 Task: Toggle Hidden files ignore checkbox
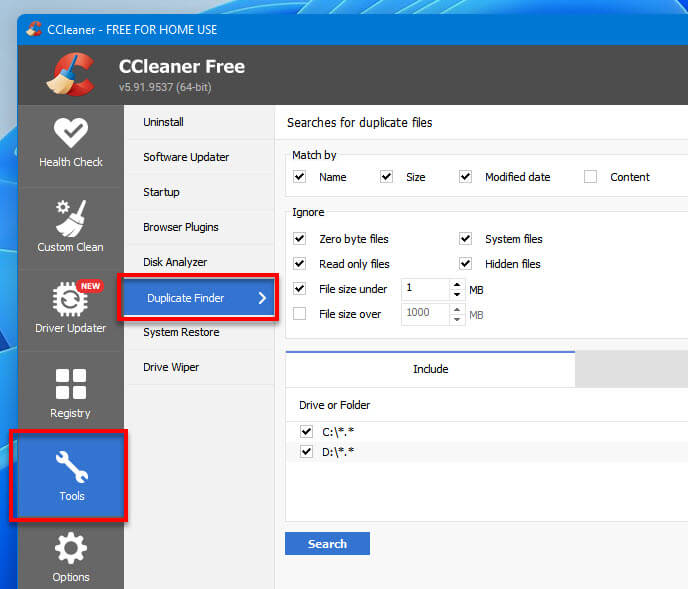click(x=465, y=264)
